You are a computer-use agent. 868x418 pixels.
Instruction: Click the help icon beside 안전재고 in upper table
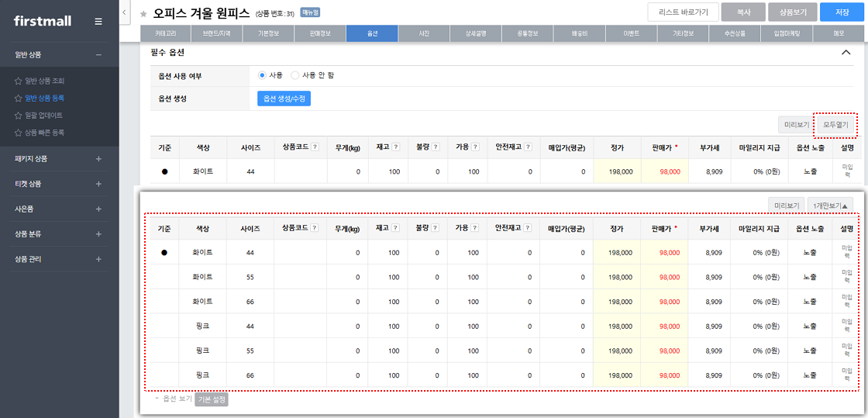coord(527,147)
